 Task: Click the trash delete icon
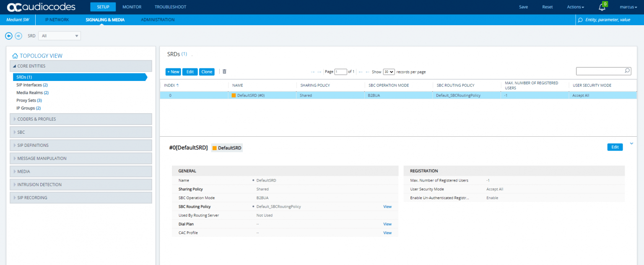coord(224,72)
